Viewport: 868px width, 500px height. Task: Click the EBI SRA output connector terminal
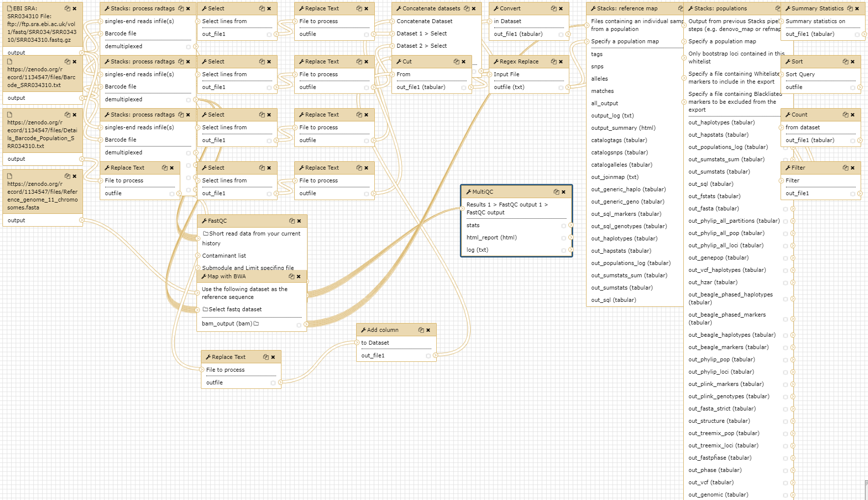coord(82,53)
